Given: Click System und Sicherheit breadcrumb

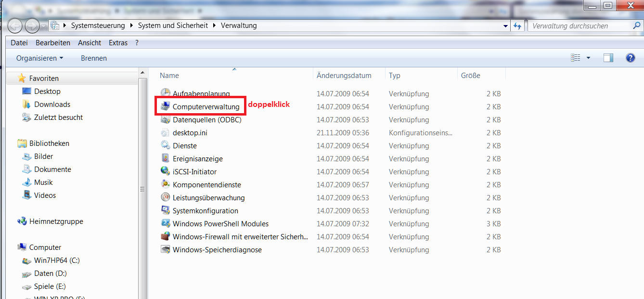Looking at the screenshot, I should point(173,26).
